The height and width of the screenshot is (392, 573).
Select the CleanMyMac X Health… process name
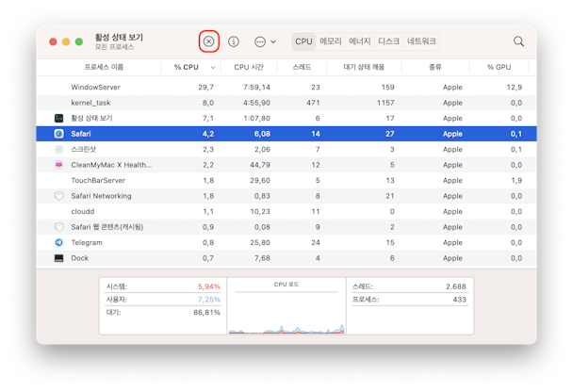(111, 165)
